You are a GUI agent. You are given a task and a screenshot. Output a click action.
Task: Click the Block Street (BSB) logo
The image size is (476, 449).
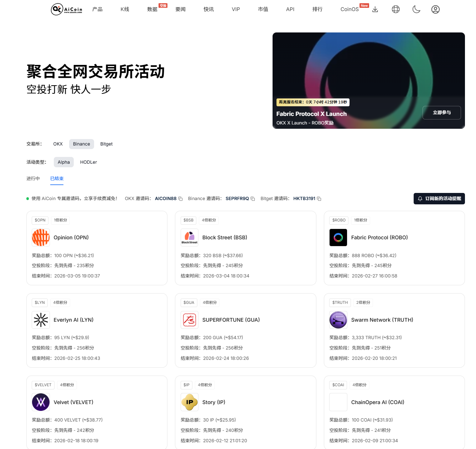189,237
